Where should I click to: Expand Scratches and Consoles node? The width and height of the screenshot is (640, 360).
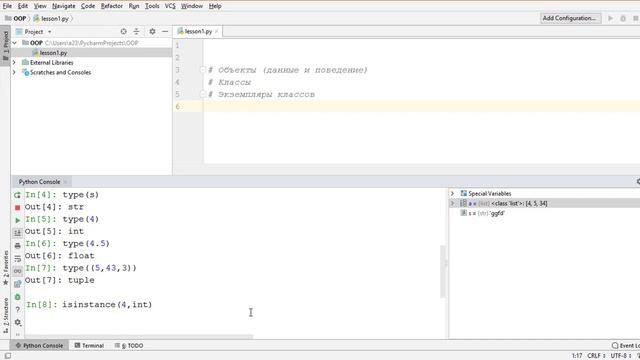[15, 72]
